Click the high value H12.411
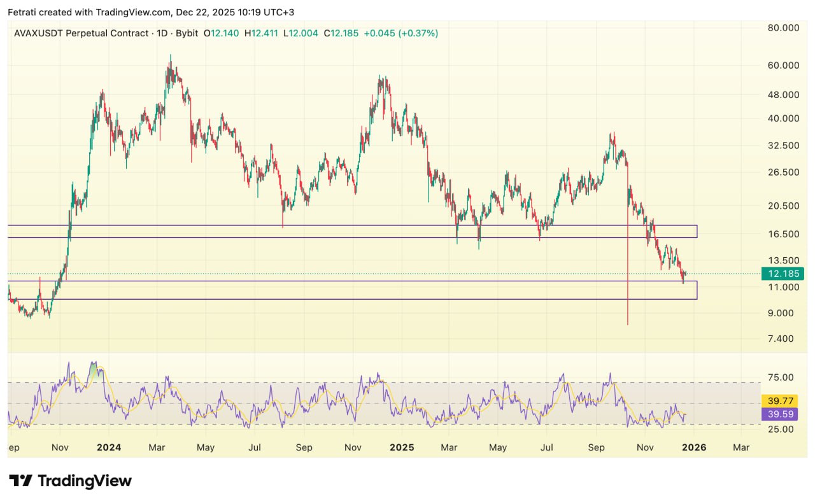Screen dimensions: 815x504 pos(261,33)
